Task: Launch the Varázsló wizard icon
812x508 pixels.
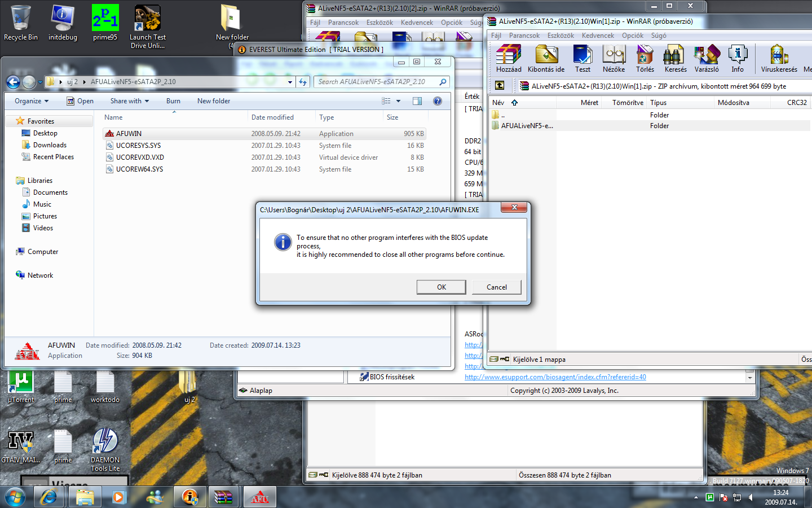Action: 707,59
